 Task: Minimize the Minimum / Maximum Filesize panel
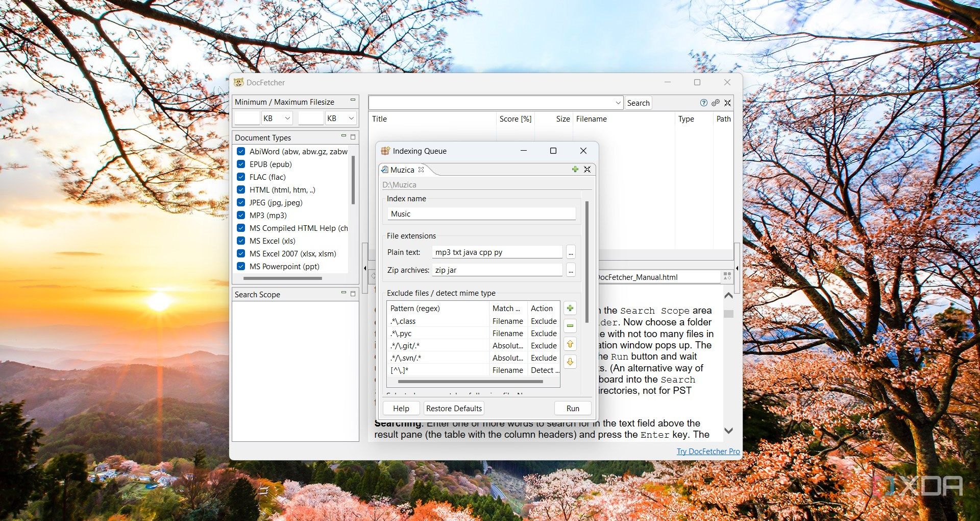coord(353,101)
